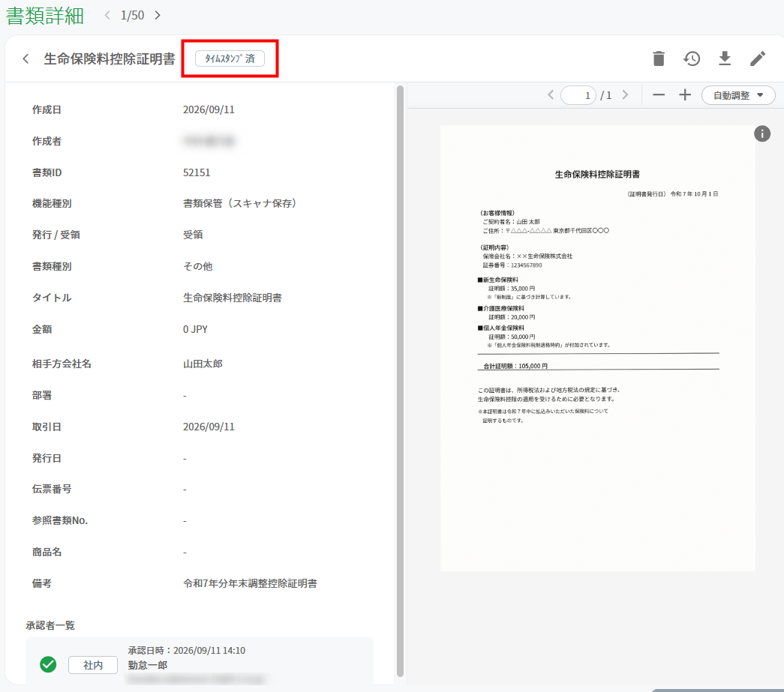Zoom out the document preview

[x=659, y=95]
